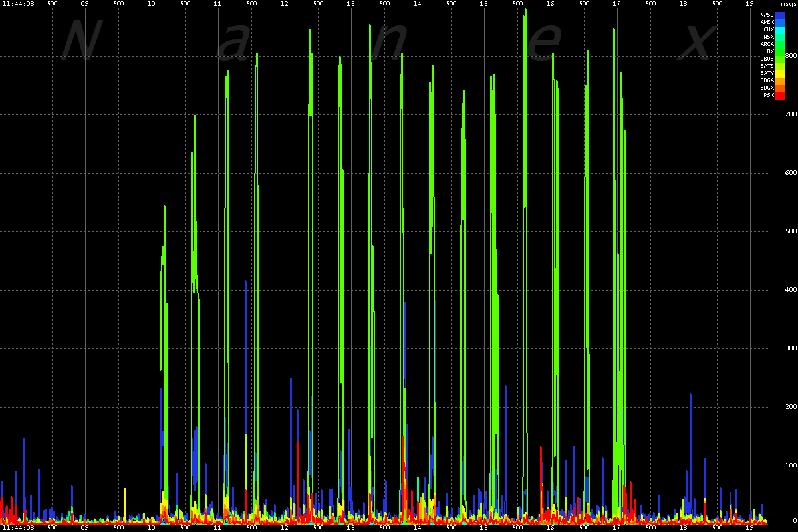
Task: Pick the NSX legend color swatch
Action: tap(780, 37)
